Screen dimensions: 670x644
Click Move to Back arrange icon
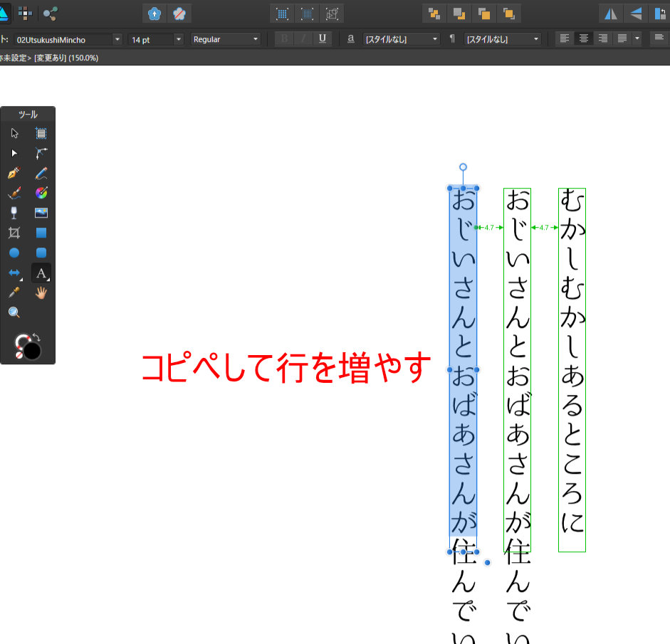pos(434,14)
